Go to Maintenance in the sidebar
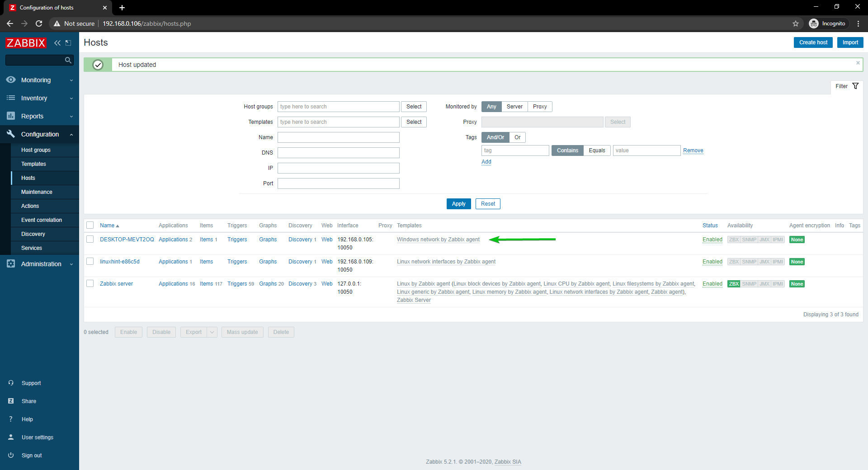868x470 pixels. tap(37, 192)
